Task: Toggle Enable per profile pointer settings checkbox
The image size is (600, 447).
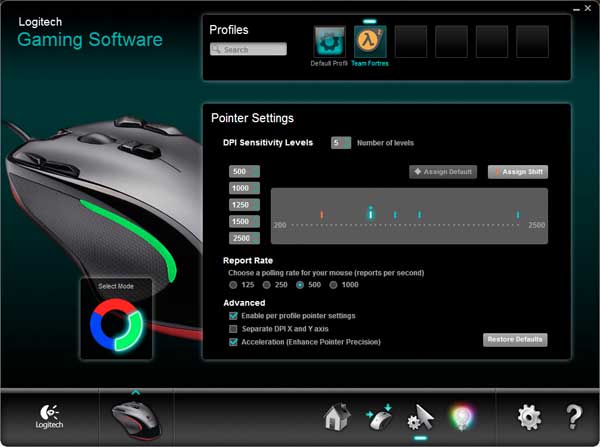Action: (233, 316)
